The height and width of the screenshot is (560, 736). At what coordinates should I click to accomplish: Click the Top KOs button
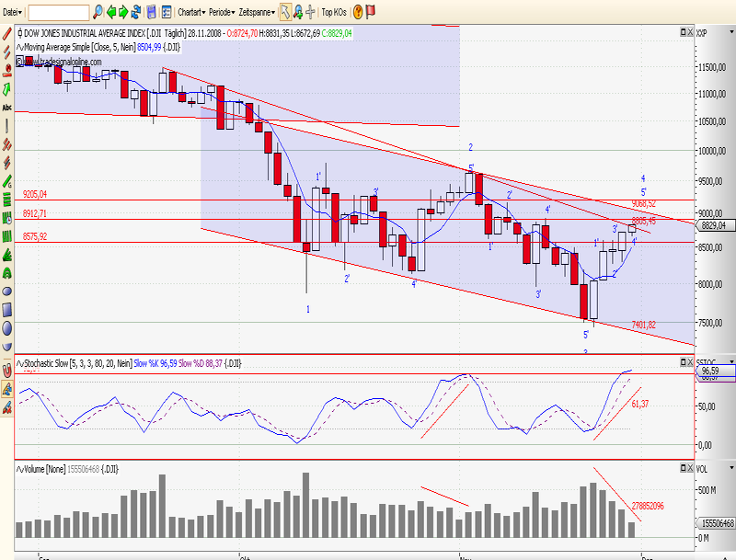pos(334,12)
